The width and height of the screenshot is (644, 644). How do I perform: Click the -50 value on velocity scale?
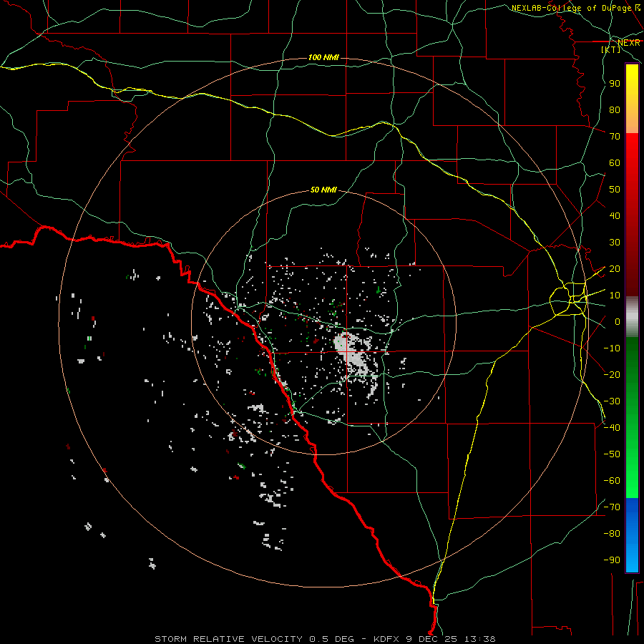point(612,454)
